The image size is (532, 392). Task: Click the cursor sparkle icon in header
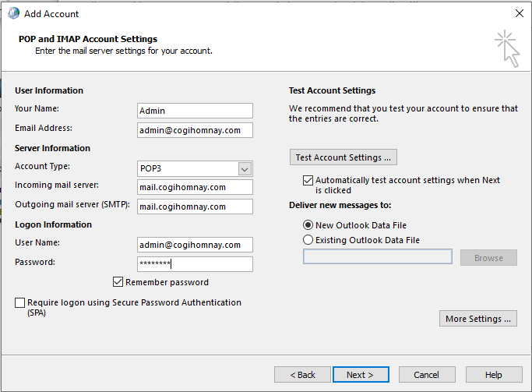point(506,48)
